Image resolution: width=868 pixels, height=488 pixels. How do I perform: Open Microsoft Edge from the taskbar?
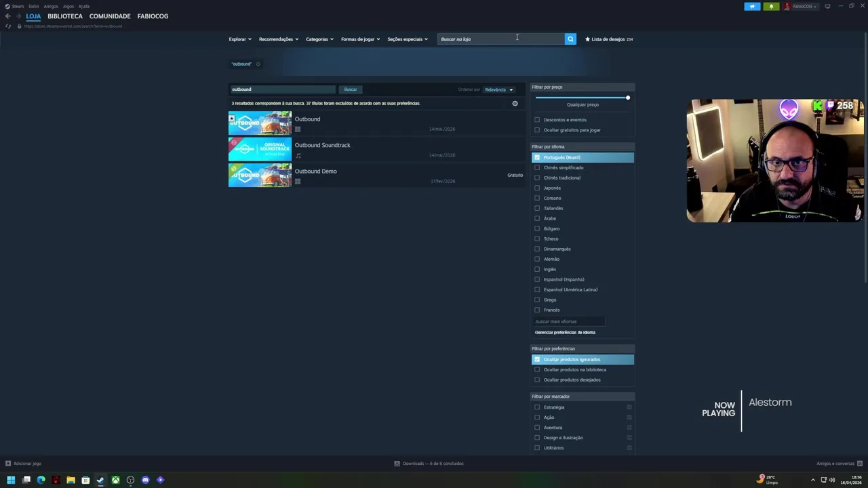(41, 480)
